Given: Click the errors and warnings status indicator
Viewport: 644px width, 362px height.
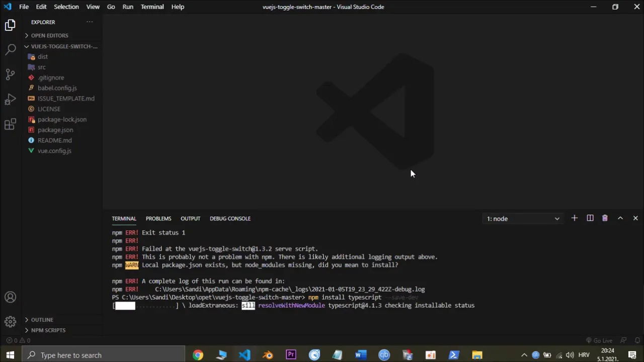Looking at the screenshot, I should [18, 340].
